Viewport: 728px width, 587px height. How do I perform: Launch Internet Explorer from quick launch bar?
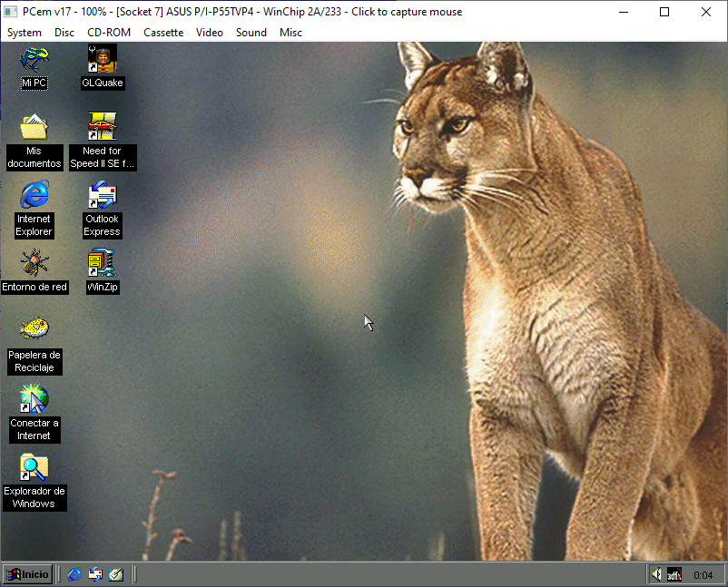pyautogui.click(x=74, y=574)
